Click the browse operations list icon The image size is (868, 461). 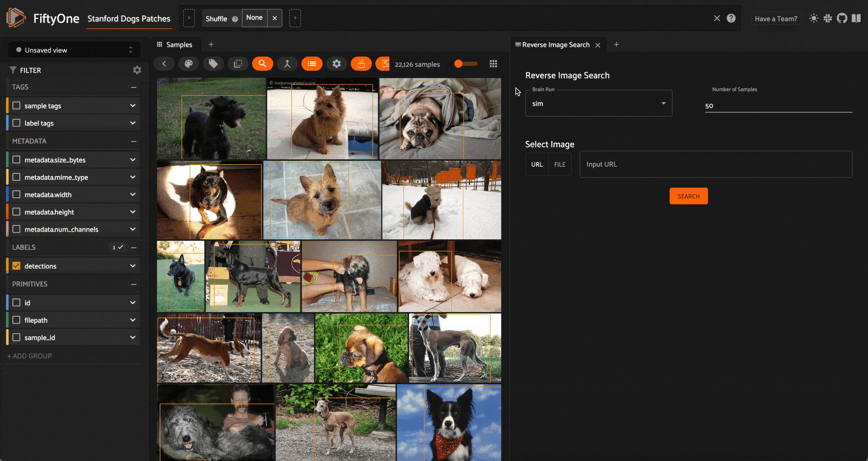(312, 64)
